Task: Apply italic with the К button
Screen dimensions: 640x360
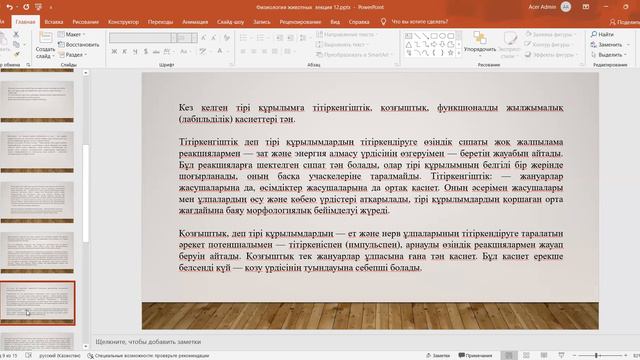Action: pos(124,51)
